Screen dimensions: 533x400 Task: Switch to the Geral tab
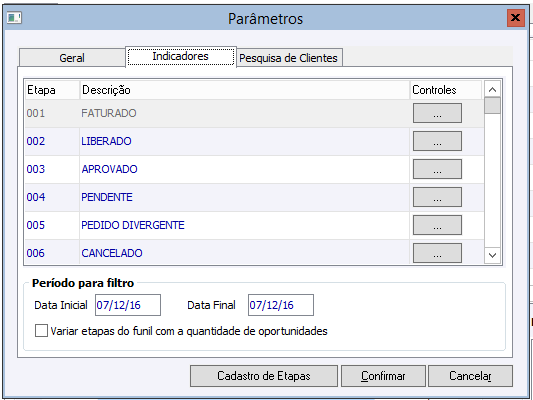(72, 58)
